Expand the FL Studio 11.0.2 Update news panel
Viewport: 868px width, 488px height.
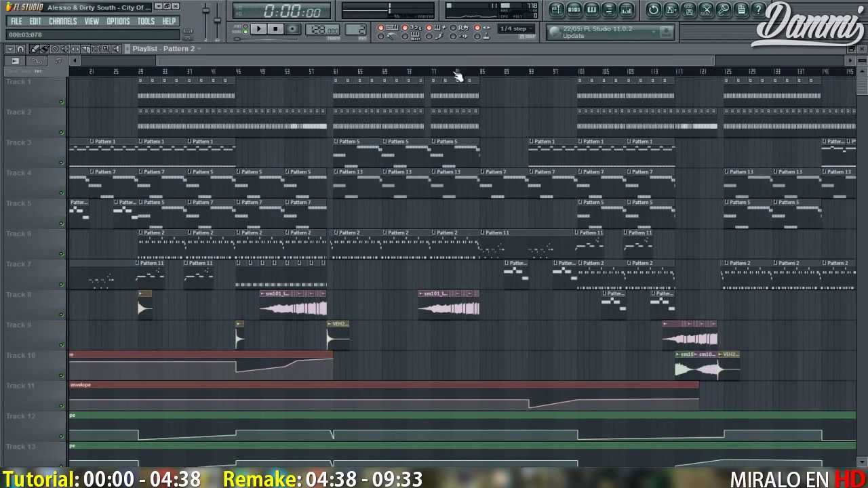point(654,32)
